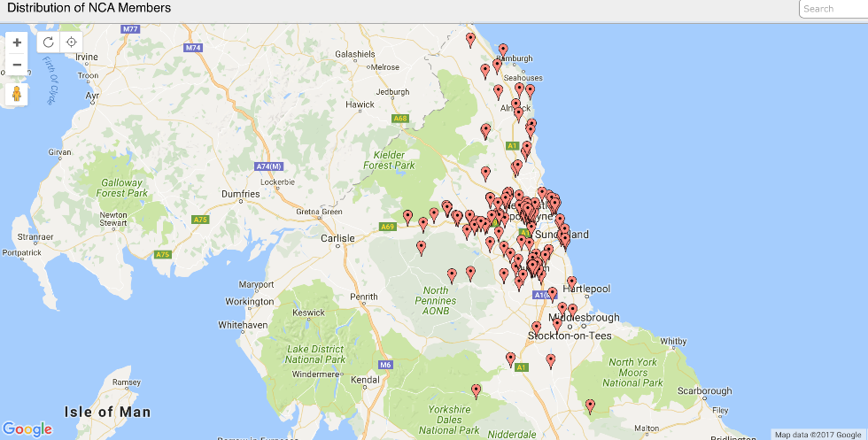The image size is (868, 440).
Task: Click the locate-me crosshair icon
Action: click(x=72, y=42)
